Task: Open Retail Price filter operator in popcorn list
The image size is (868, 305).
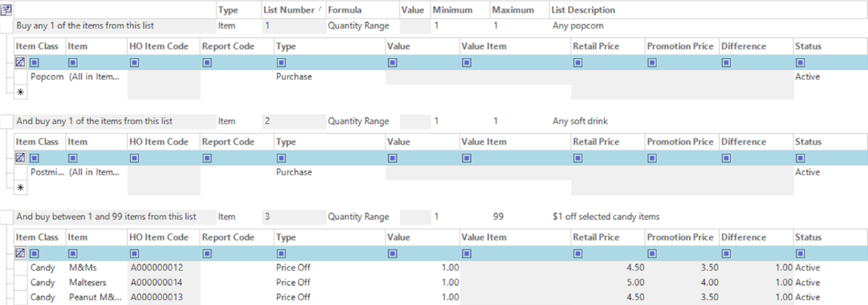Action: tap(578, 62)
